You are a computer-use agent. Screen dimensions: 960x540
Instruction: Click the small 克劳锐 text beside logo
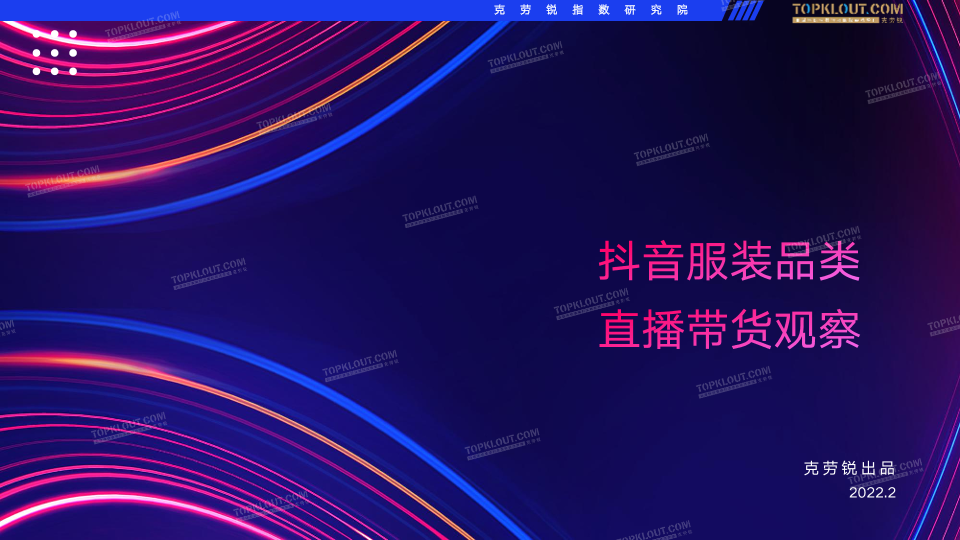(891, 20)
